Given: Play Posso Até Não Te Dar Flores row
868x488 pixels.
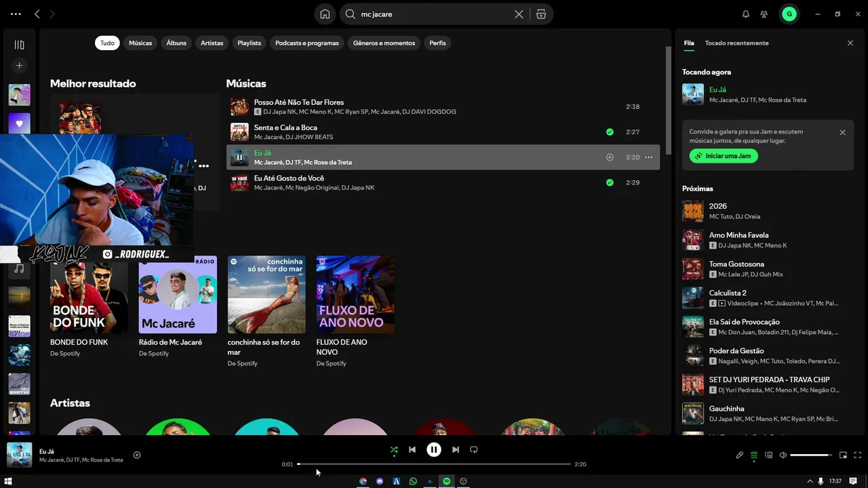Looking at the screenshot, I should pos(443,107).
